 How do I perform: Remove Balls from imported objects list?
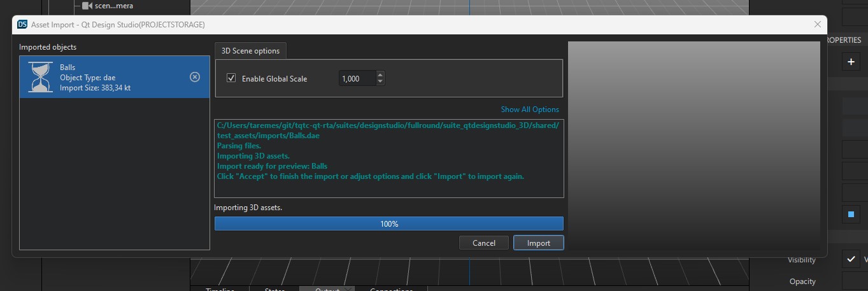195,77
